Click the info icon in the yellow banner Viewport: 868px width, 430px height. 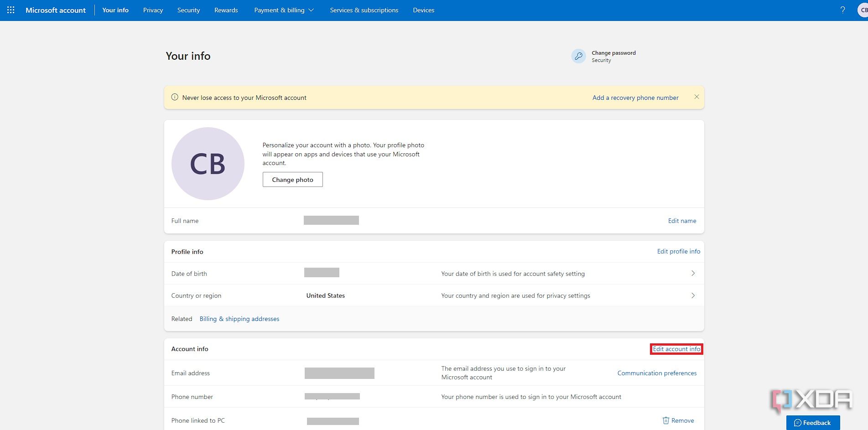click(x=176, y=97)
